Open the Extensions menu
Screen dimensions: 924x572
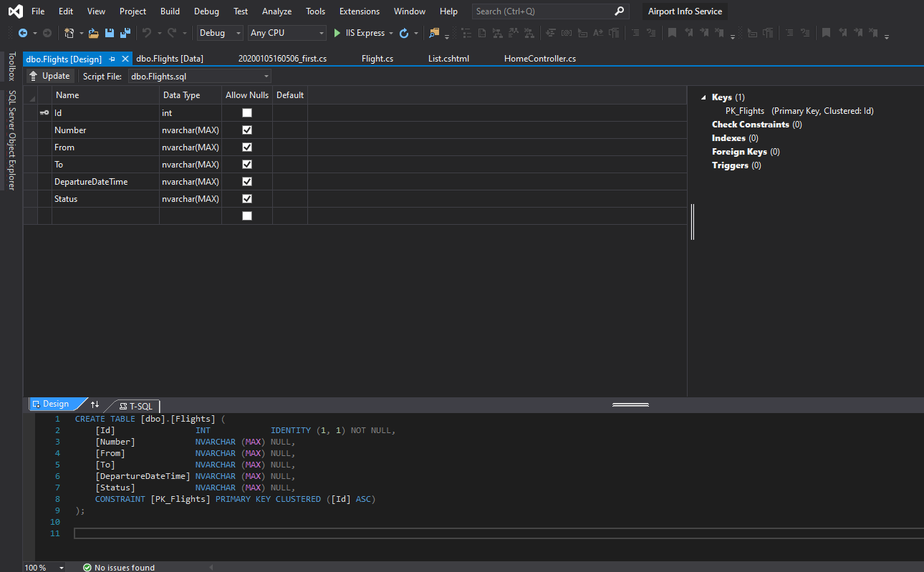pos(360,11)
